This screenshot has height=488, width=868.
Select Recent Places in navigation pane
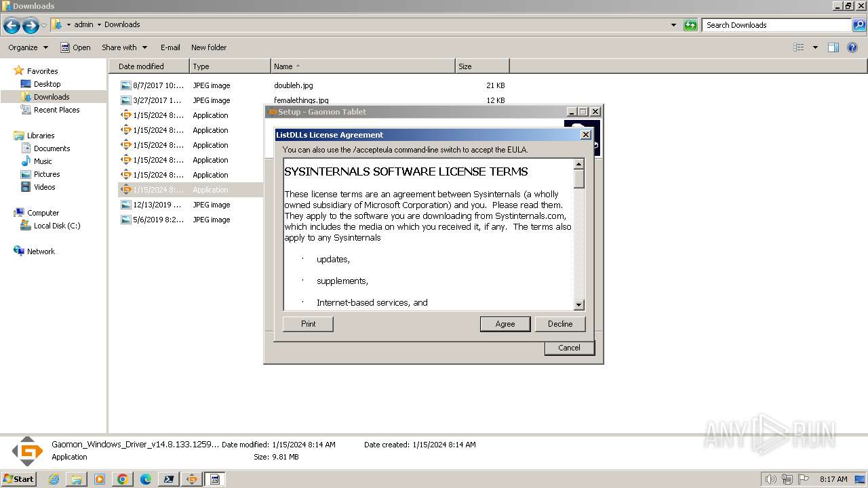56,110
